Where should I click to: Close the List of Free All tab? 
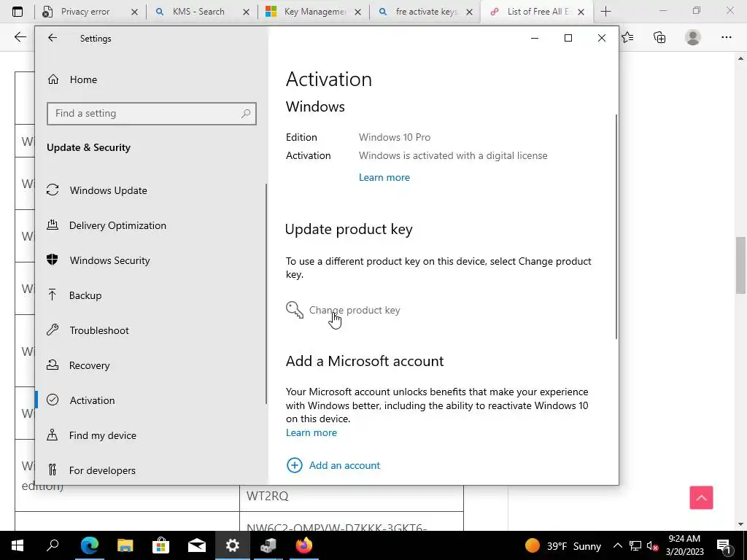coord(581,12)
